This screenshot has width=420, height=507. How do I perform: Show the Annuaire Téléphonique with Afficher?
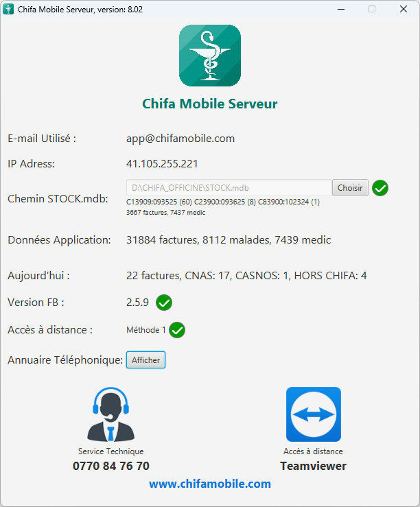tap(145, 360)
